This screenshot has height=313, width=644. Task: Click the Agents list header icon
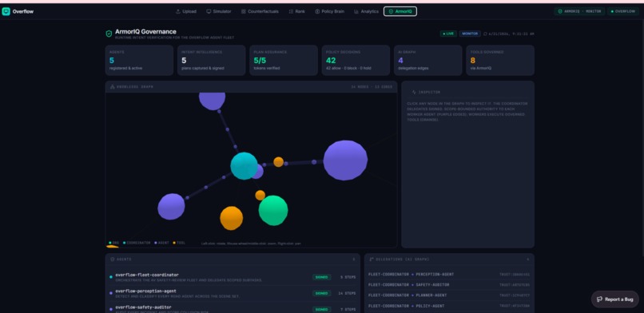[x=113, y=260]
